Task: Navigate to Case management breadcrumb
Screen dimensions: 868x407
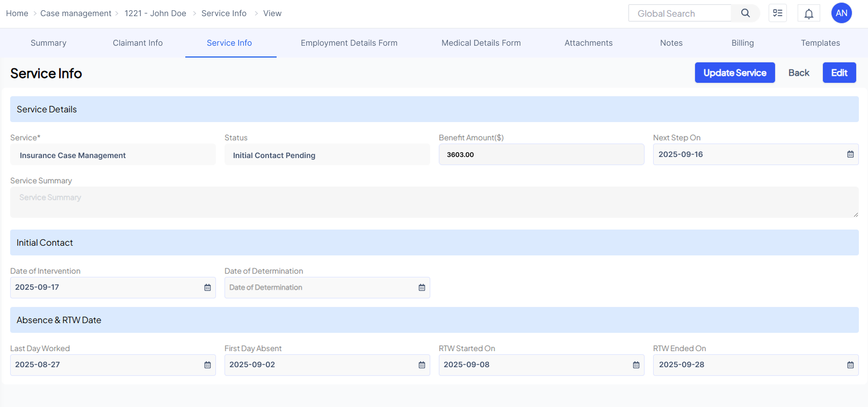Action: coord(76,13)
